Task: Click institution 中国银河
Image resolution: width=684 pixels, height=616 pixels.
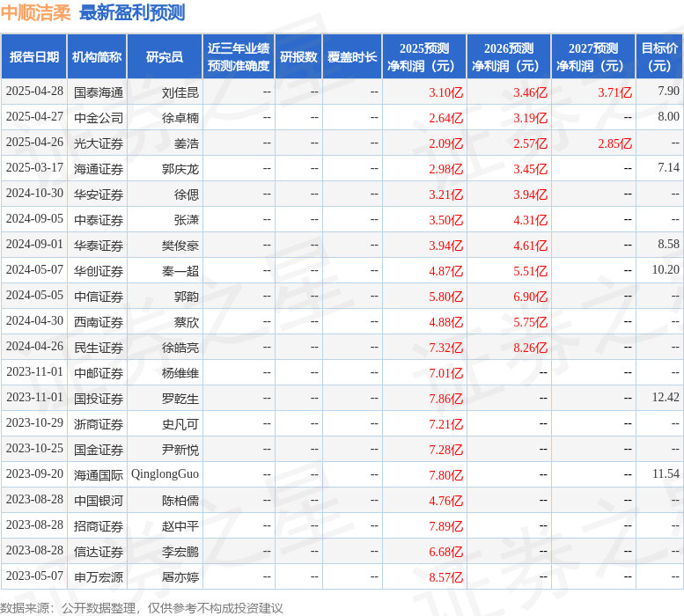Action: click(x=99, y=501)
